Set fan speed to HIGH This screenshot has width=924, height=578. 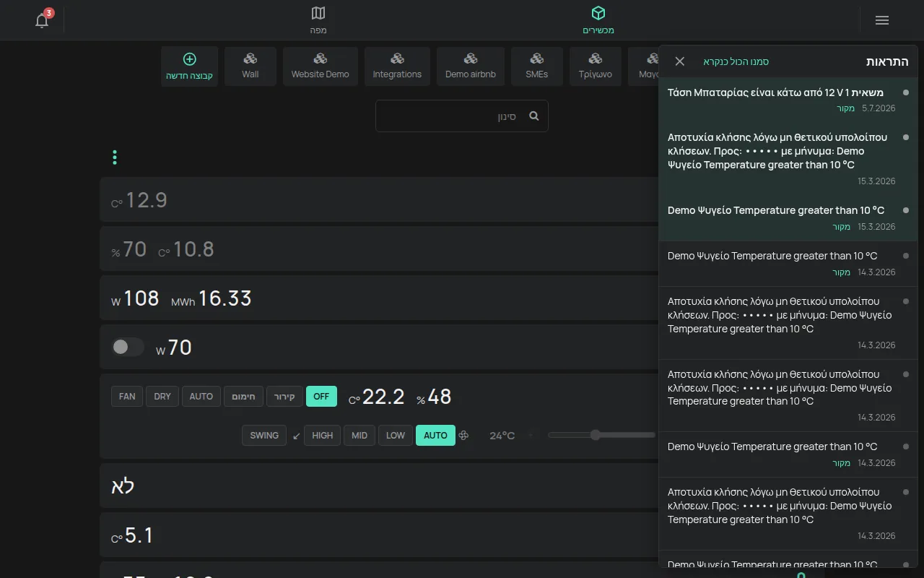(322, 435)
